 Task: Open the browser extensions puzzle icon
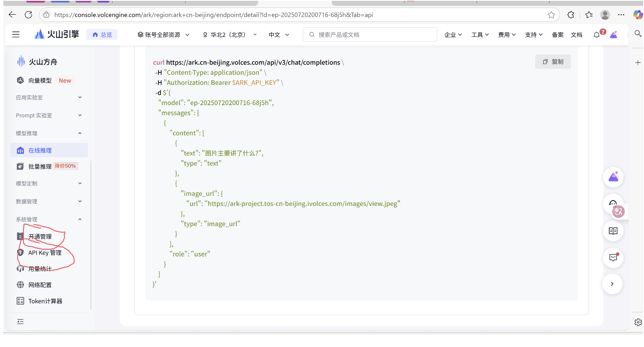pos(571,15)
